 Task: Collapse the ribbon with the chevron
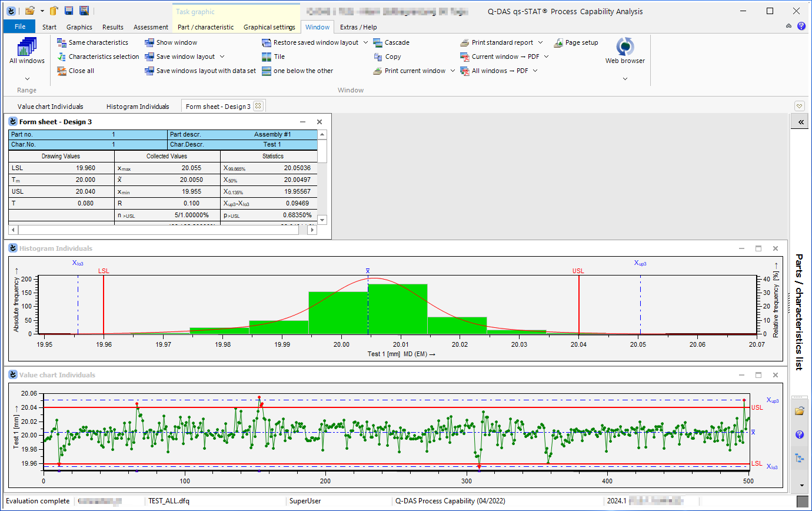[789, 26]
